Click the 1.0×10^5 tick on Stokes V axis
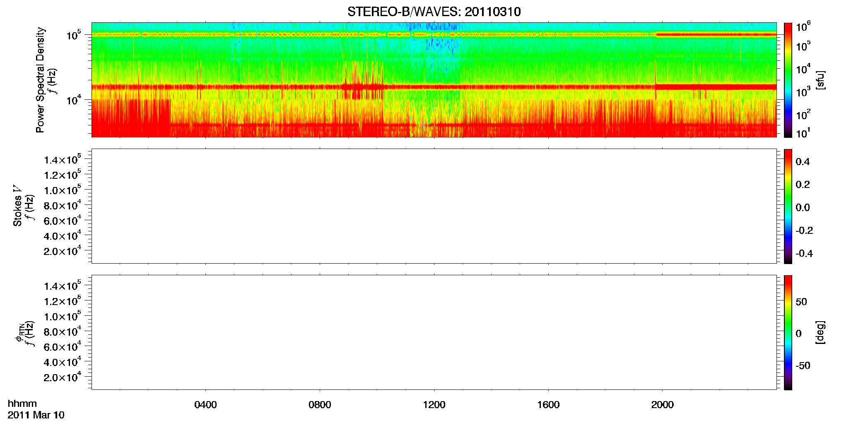868x447 pixels. coord(63,190)
